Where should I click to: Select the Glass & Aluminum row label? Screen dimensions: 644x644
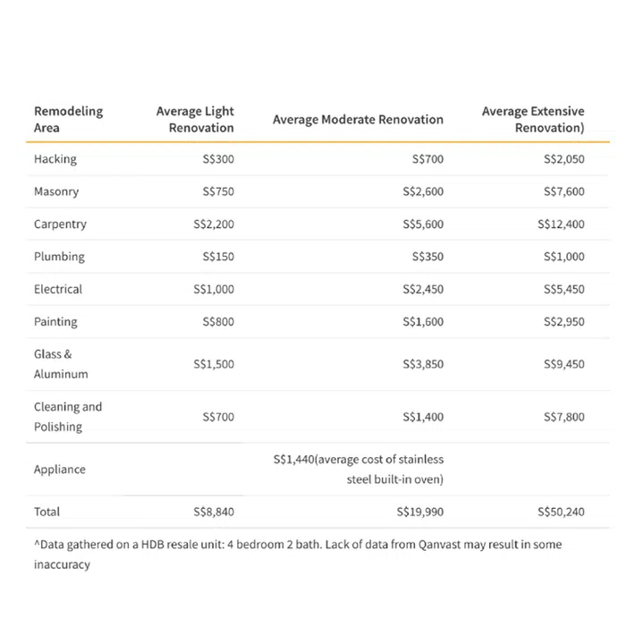61,364
